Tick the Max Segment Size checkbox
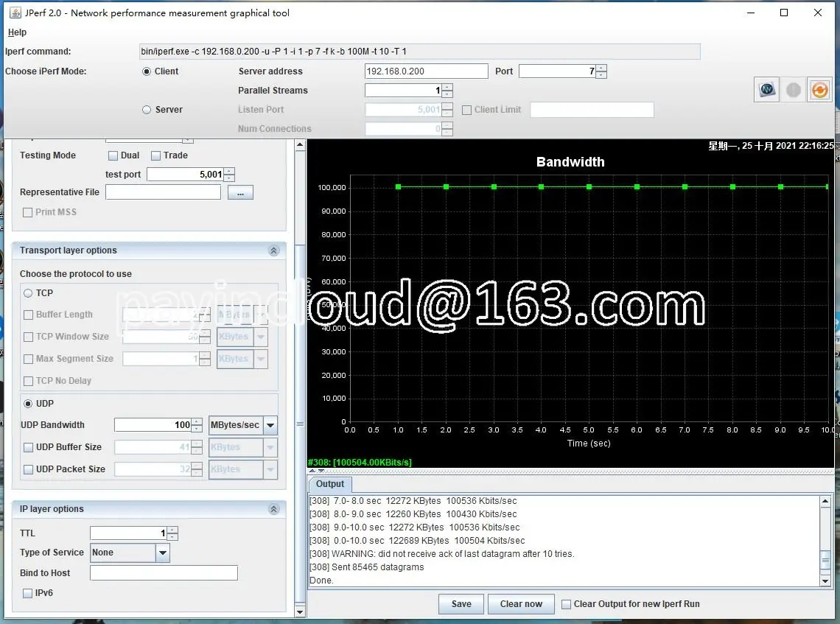This screenshot has width=840, height=624. [x=29, y=359]
